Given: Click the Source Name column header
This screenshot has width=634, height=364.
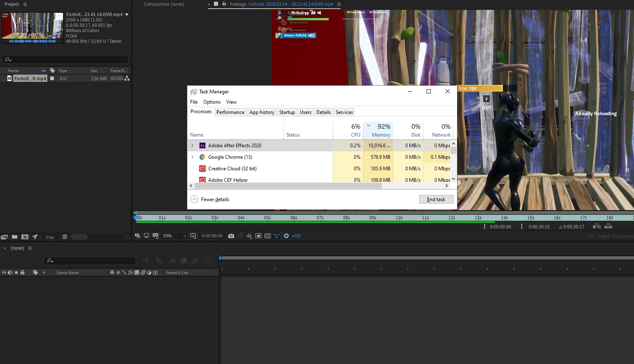Looking at the screenshot, I should tap(67, 273).
